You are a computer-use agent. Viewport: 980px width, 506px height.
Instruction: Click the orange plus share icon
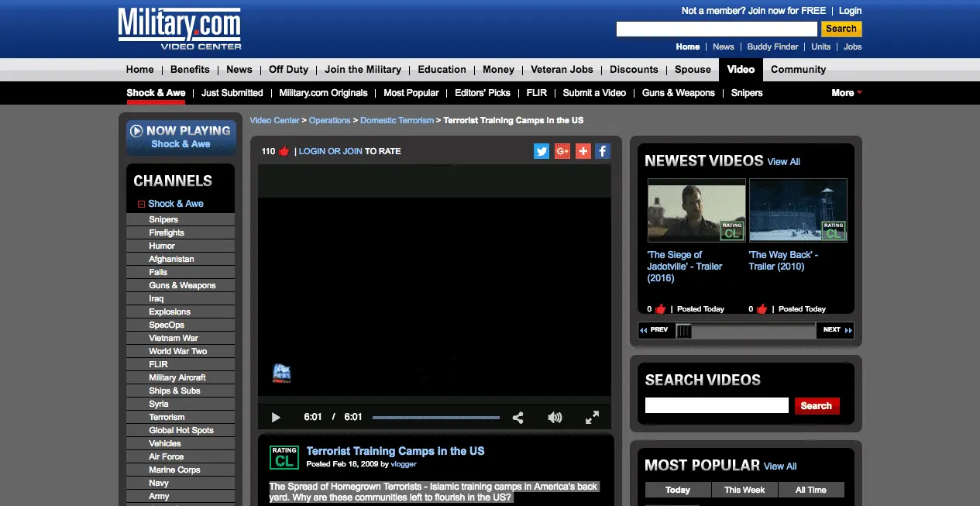583,151
